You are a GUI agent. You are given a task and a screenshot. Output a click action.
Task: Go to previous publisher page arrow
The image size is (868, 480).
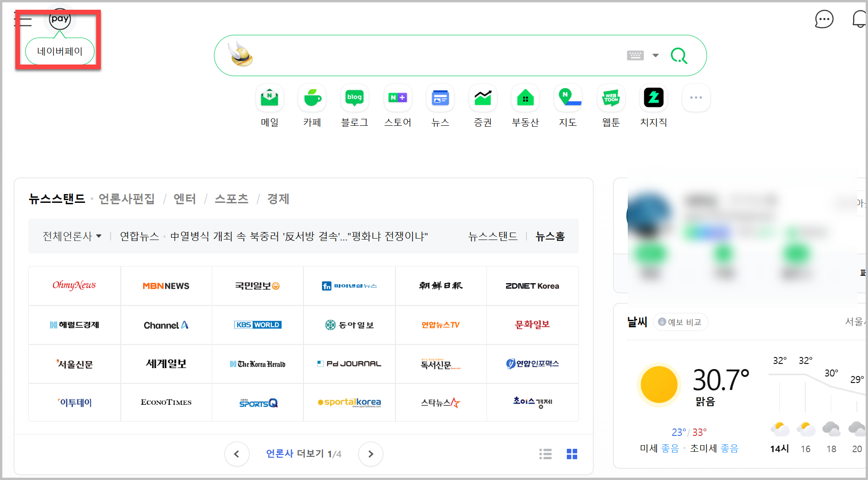pyautogui.click(x=237, y=454)
